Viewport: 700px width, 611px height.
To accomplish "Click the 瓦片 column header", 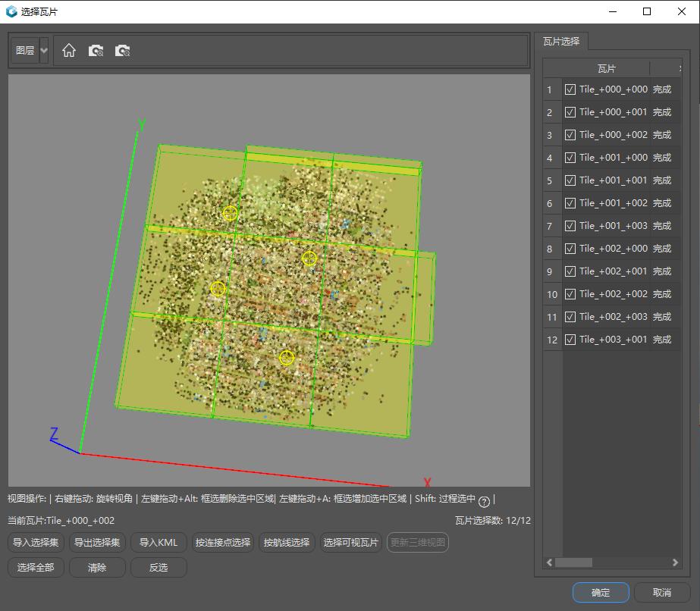I will [606, 68].
